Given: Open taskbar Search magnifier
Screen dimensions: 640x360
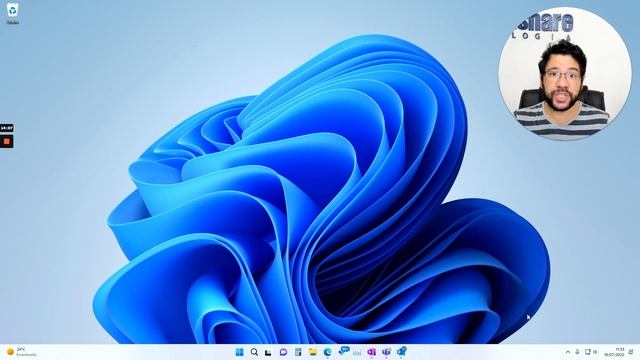Looking at the screenshot, I should 254,352.
